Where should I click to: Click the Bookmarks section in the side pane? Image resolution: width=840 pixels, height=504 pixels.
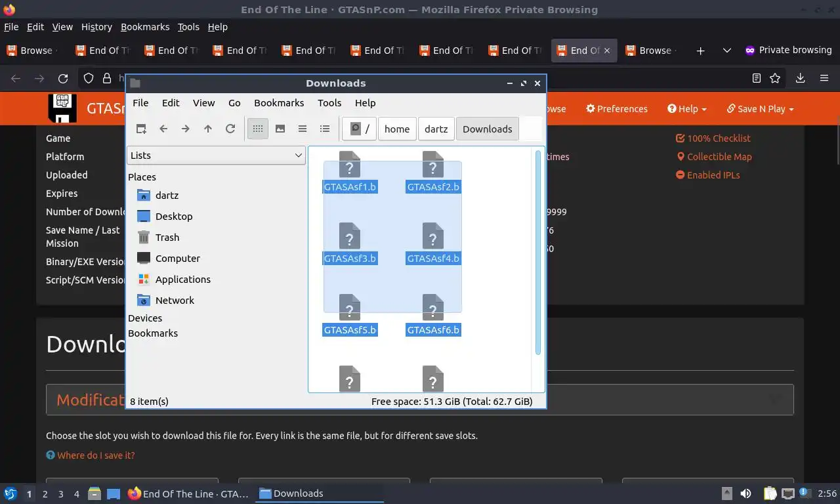[153, 333]
